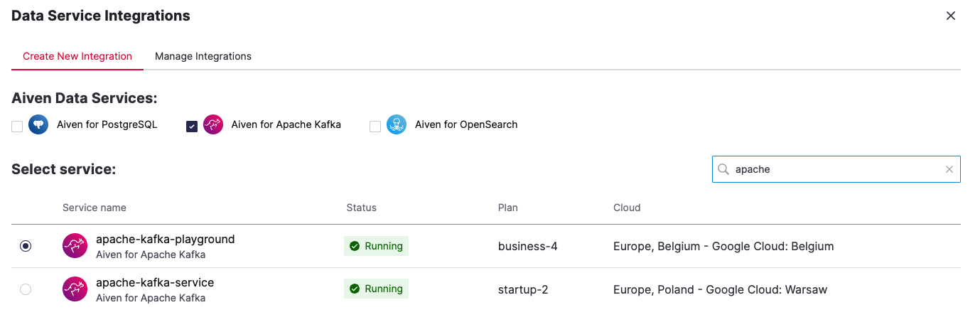Select the apache-kafka-playground radio button
Screen dimensions: 980x332
click(26, 246)
